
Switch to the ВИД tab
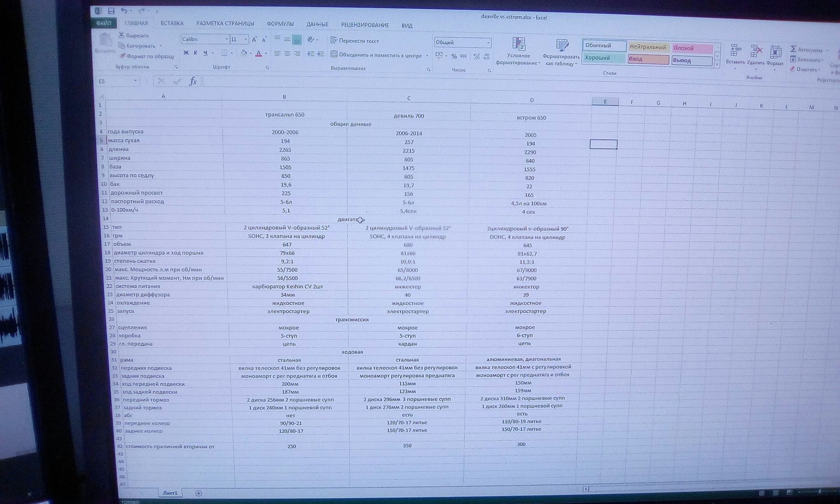[x=407, y=26]
